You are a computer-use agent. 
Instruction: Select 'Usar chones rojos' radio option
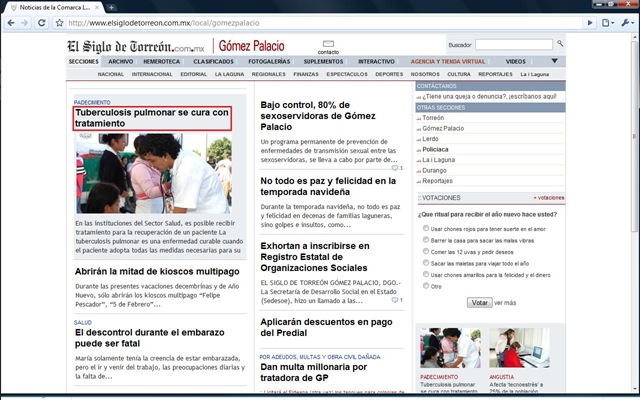point(426,228)
